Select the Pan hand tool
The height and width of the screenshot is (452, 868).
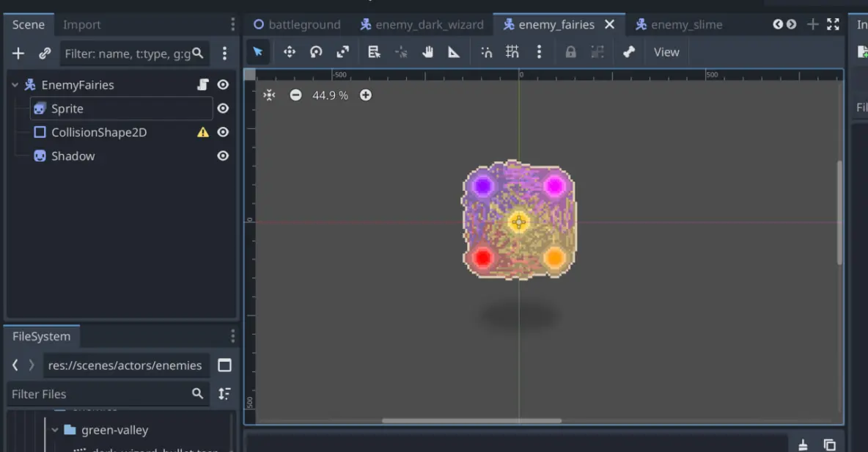[428, 52]
